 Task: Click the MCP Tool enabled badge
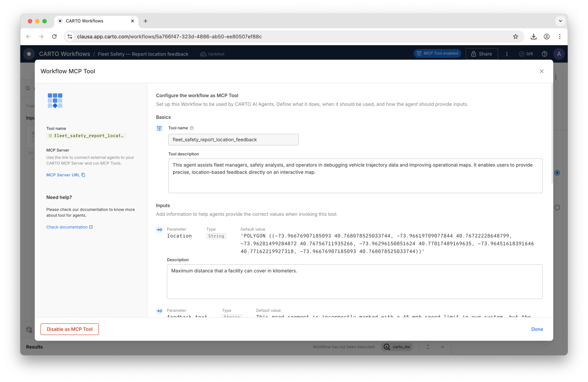(x=437, y=54)
